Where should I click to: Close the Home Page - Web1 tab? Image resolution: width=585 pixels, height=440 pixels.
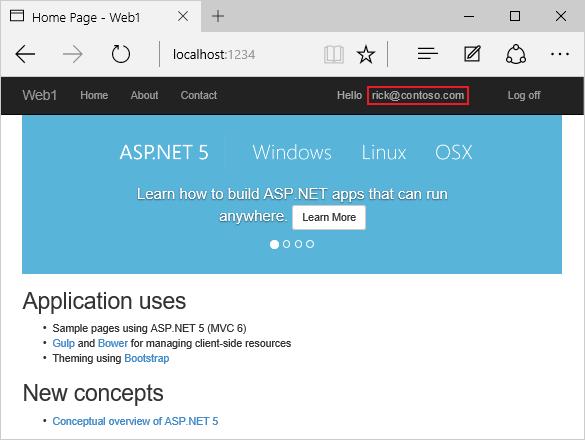[x=183, y=16]
